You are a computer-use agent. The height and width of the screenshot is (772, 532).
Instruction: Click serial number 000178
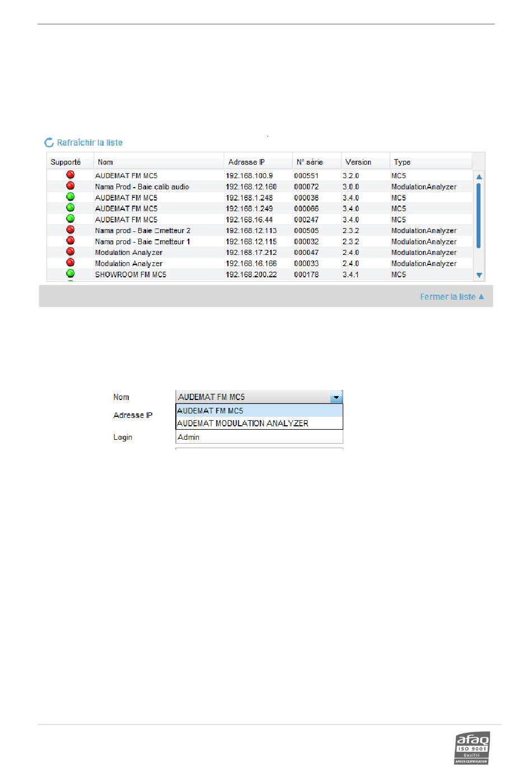coord(306,275)
